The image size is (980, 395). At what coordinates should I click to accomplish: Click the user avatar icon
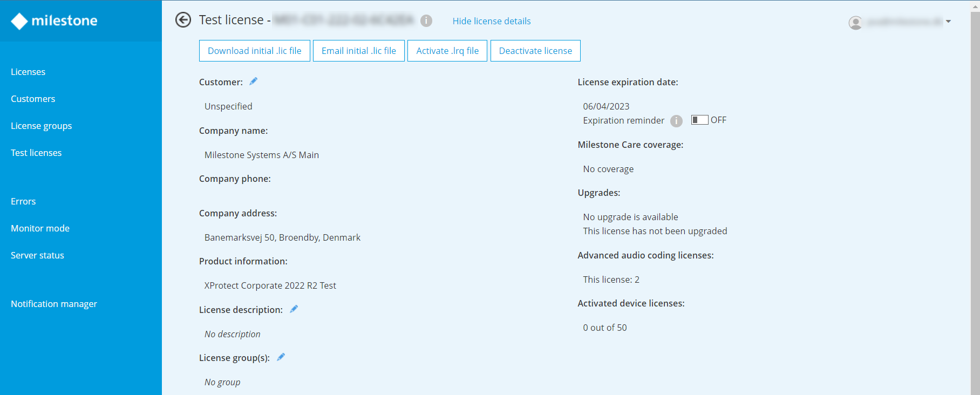click(855, 22)
